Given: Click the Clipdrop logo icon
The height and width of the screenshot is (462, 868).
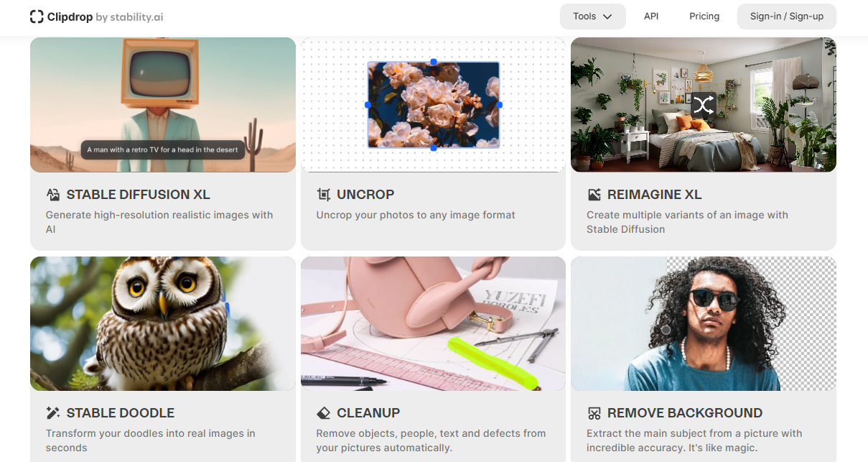Looking at the screenshot, I should pos(37,17).
